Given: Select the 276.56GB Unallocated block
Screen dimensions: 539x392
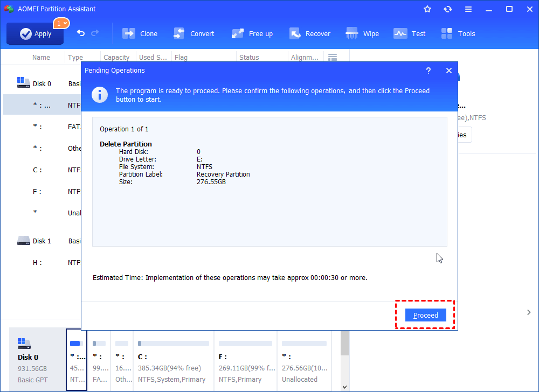Looking at the screenshot, I should tap(304, 360).
